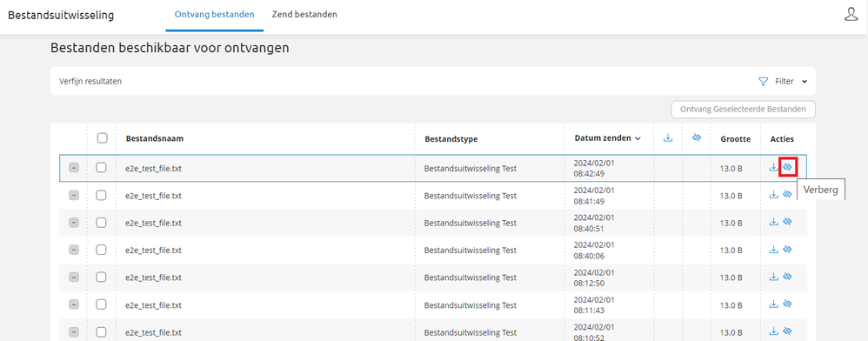Click e2e_test_file.txt in the 08:42:49 row
The height and width of the screenshot is (341, 868).
pyautogui.click(x=153, y=168)
